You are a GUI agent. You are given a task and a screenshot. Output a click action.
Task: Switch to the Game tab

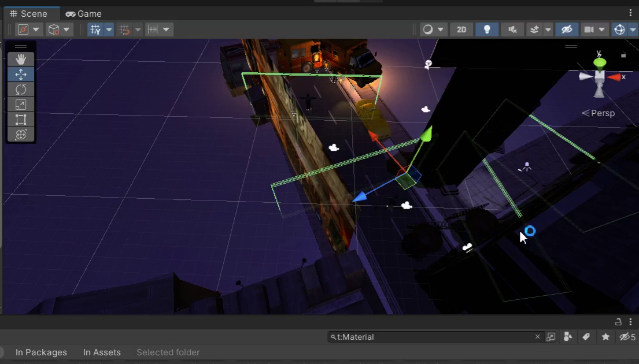coord(84,13)
